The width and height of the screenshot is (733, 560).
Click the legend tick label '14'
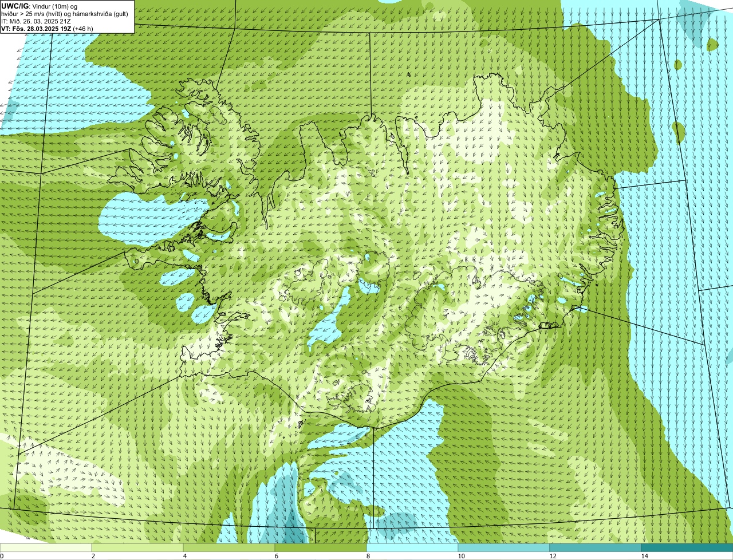coord(644,556)
